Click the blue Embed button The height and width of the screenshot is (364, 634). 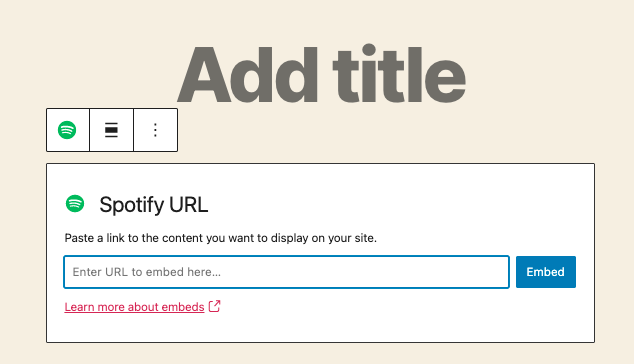545,272
